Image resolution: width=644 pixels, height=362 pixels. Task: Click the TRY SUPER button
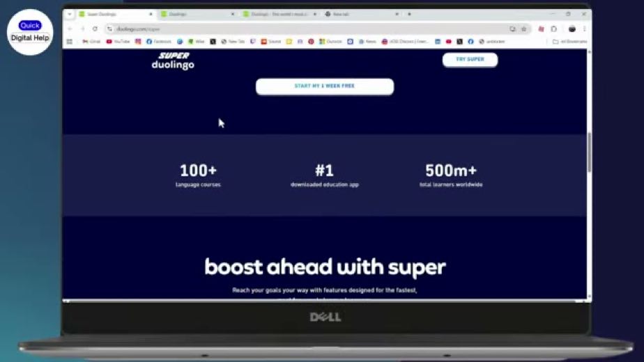470,59
